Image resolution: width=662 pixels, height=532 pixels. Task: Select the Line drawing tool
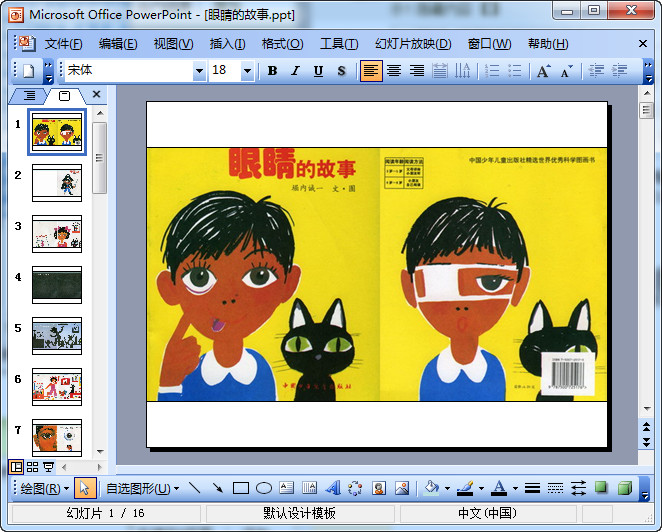pos(195,489)
